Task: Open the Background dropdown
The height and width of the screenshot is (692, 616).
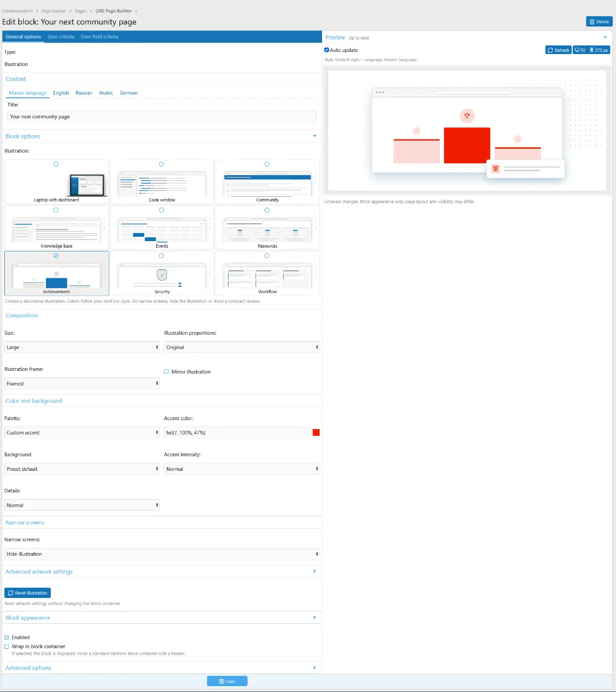Action: [82, 469]
